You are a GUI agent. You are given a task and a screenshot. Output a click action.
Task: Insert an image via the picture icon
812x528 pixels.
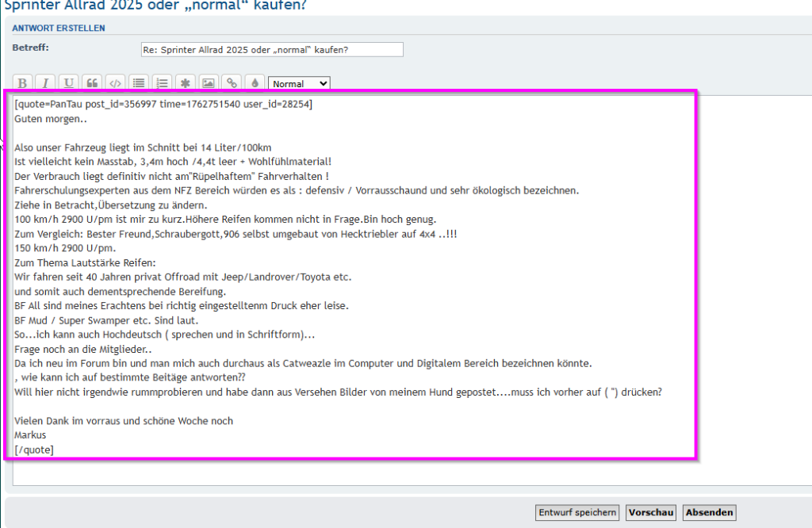tap(208, 83)
